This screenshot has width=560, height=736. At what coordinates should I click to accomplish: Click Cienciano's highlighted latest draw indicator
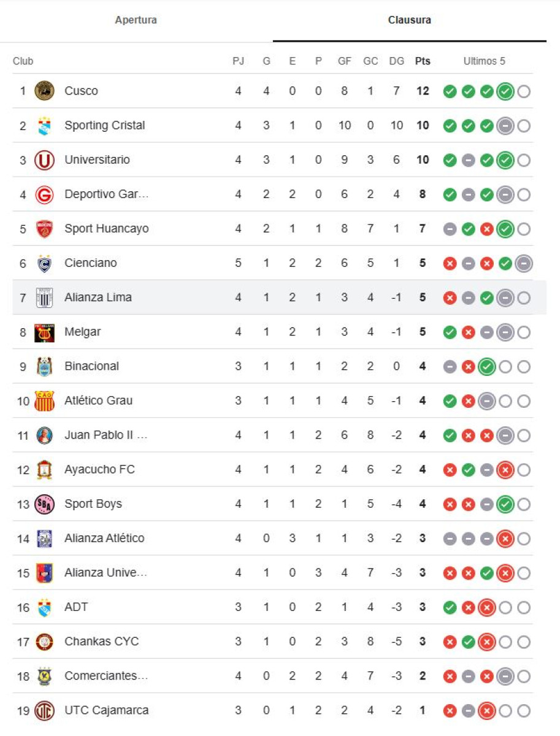[x=523, y=264]
